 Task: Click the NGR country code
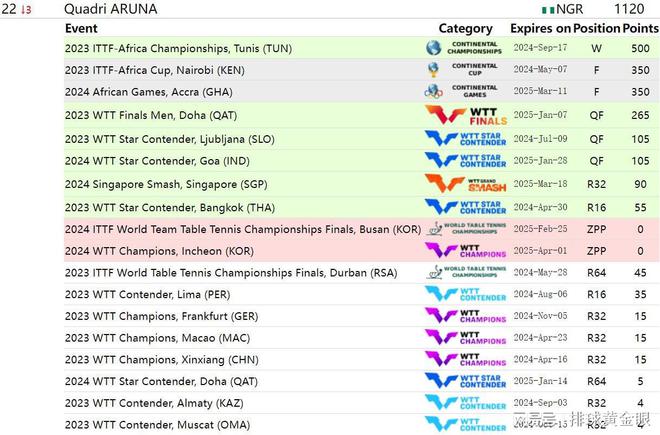(570, 9)
